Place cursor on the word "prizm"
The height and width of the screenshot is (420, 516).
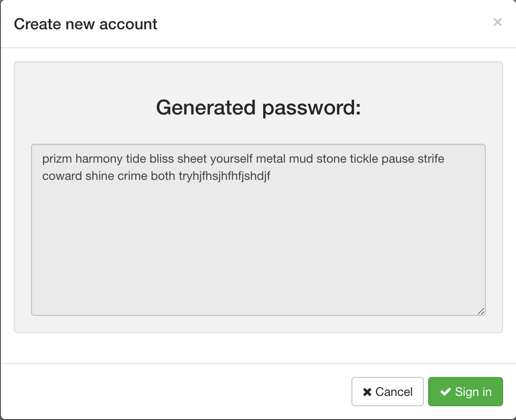tap(57, 159)
